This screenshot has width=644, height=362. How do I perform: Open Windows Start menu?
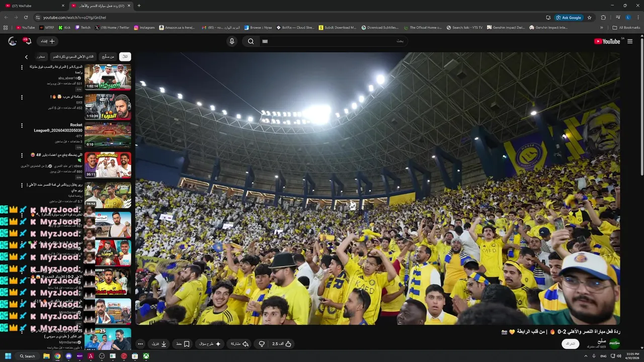[8, 356]
